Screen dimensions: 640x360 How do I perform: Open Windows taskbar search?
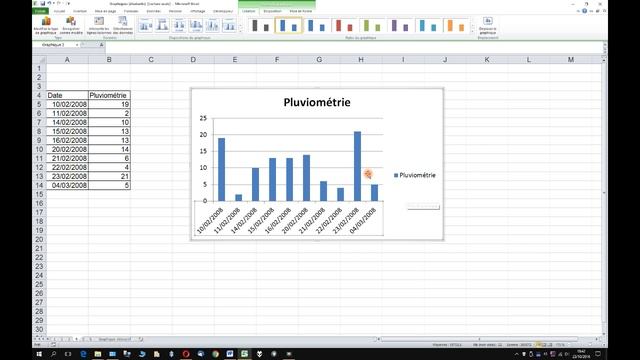pyautogui.click(x=53, y=354)
